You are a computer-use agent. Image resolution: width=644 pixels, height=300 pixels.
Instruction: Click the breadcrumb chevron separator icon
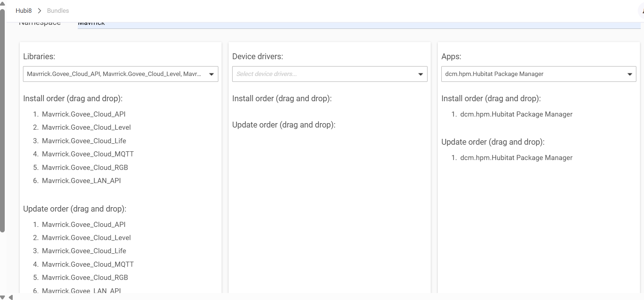tap(39, 11)
